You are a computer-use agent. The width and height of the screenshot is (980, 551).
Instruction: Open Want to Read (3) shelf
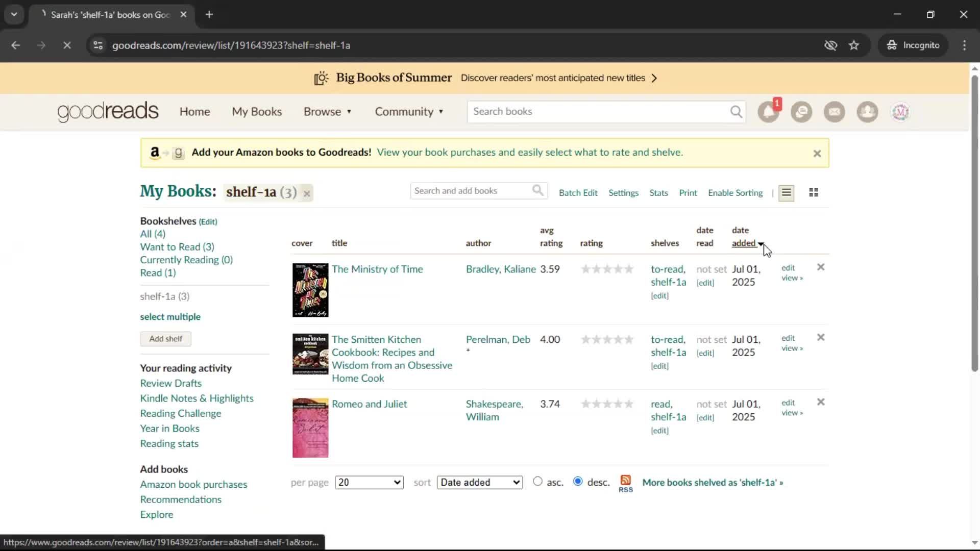pos(177,247)
